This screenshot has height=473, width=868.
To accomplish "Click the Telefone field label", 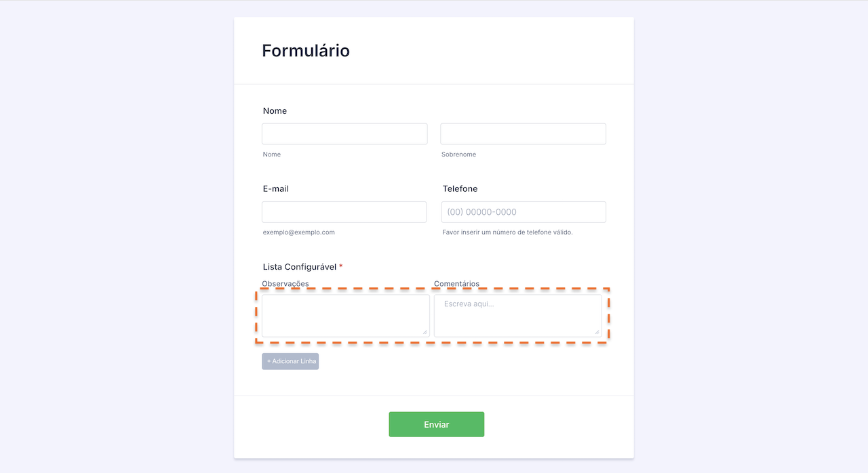I will [460, 188].
